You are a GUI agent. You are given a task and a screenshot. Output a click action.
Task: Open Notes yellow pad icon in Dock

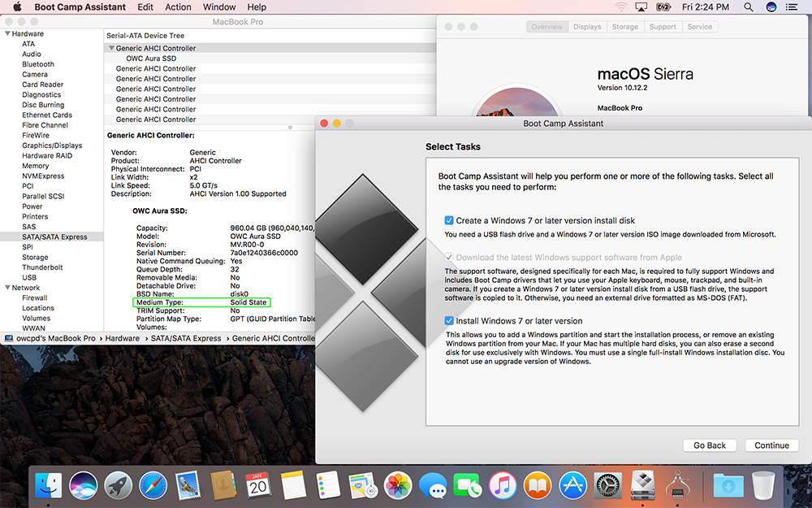(293, 486)
